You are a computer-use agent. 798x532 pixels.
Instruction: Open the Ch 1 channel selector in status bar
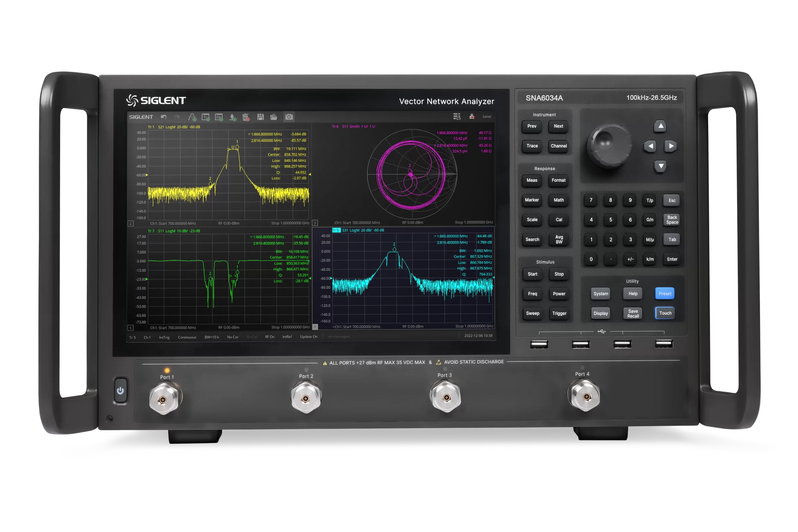click(147, 337)
